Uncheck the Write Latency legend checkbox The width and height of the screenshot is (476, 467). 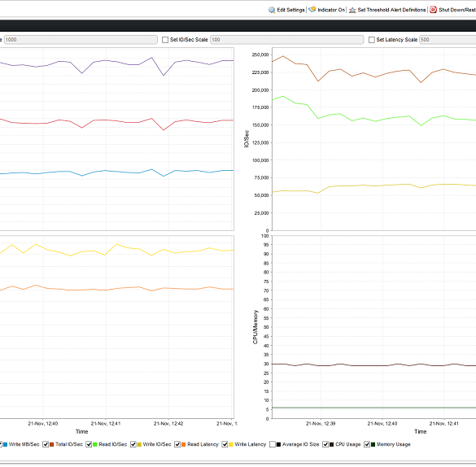(x=225, y=445)
